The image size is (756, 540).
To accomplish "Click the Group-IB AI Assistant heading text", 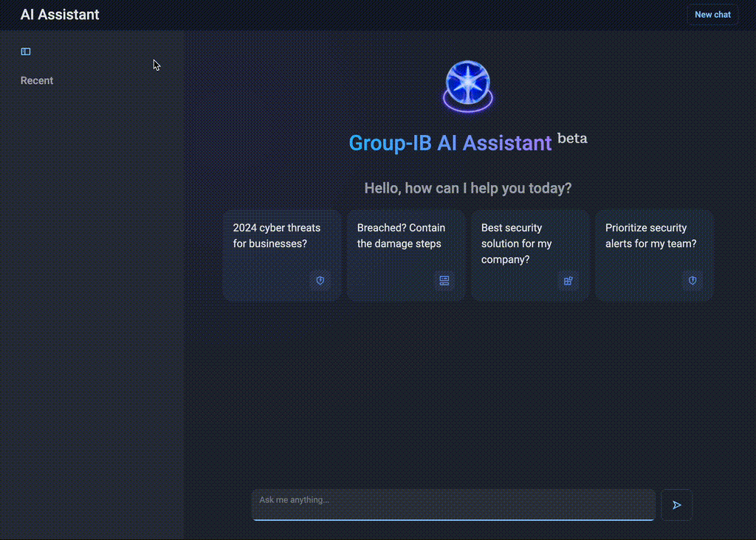I will 450,142.
